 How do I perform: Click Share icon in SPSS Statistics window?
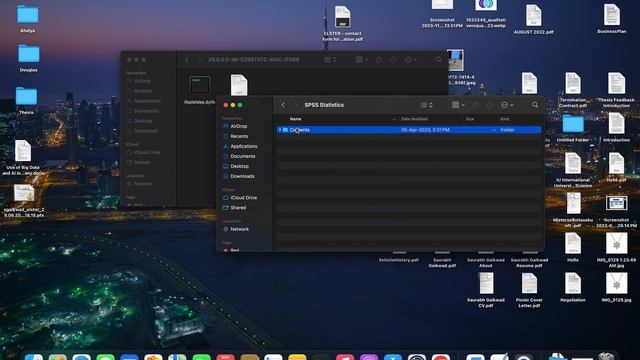click(x=476, y=105)
